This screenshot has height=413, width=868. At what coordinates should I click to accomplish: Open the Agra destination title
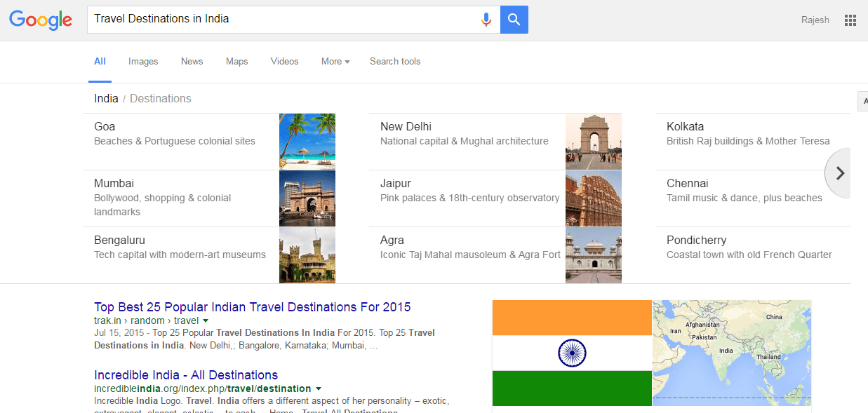click(x=392, y=241)
